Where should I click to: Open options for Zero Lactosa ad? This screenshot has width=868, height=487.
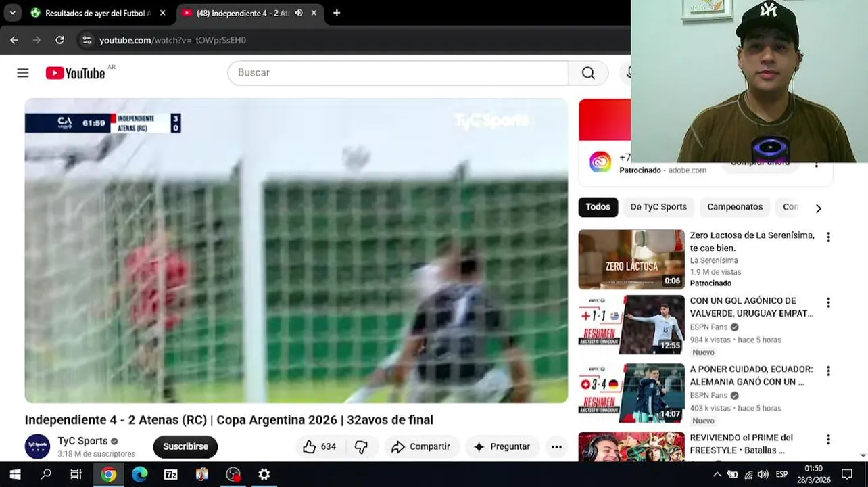828,237
